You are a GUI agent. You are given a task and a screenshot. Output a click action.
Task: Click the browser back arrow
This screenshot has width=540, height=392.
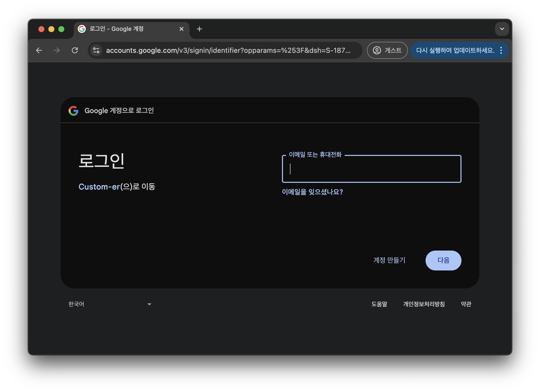tap(39, 51)
